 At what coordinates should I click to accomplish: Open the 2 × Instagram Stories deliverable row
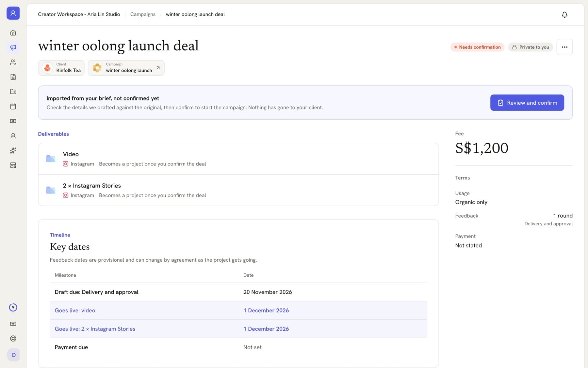tap(238, 190)
